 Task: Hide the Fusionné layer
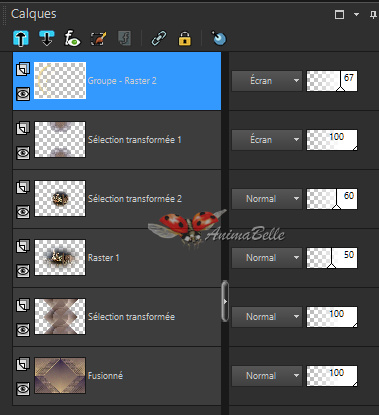pyautogui.click(x=23, y=389)
